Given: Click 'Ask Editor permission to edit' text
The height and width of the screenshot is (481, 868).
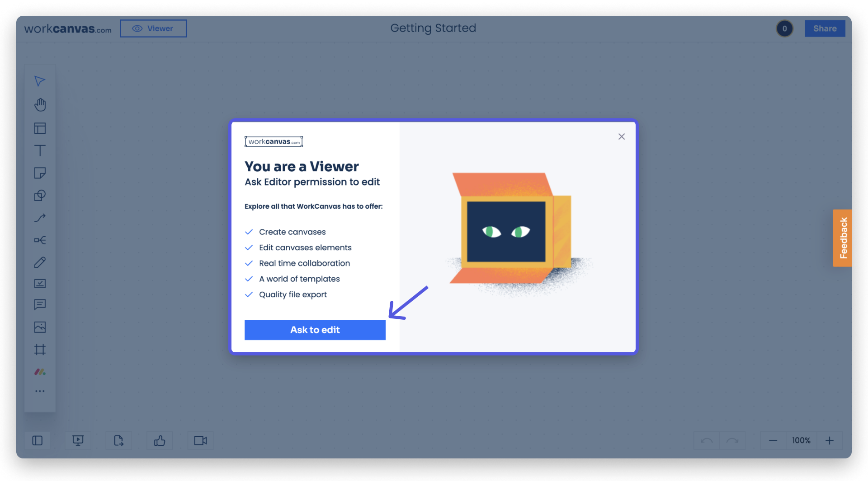Looking at the screenshot, I should [x=312, y=182].
